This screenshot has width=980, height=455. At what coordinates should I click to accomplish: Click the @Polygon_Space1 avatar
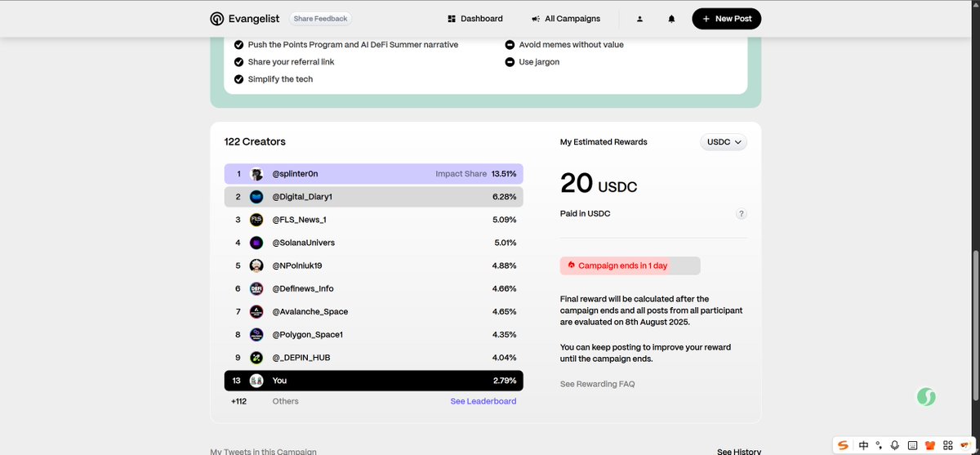tap(256, 335)
